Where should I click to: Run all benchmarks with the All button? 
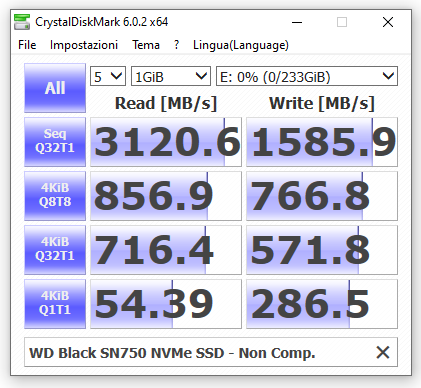click(55, 88)
